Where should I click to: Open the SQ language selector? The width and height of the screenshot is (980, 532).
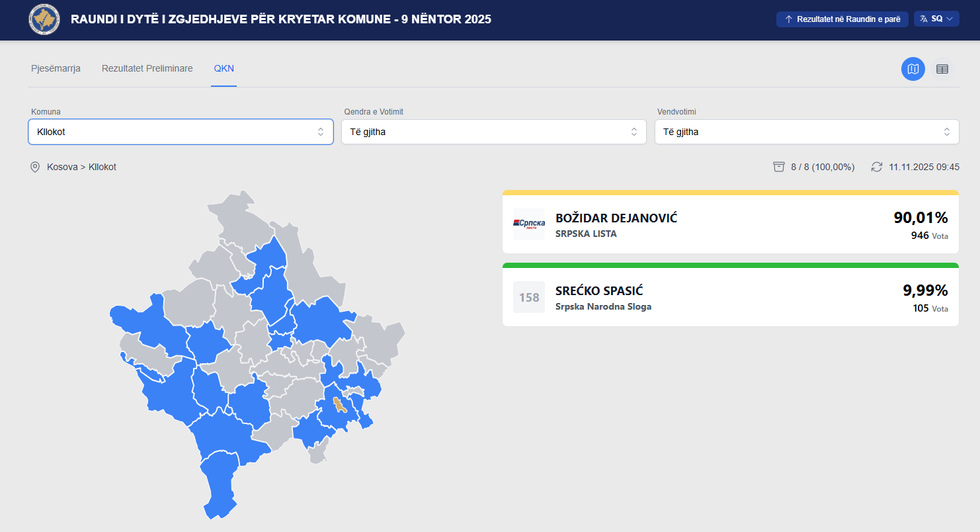(x=936, y=19)
